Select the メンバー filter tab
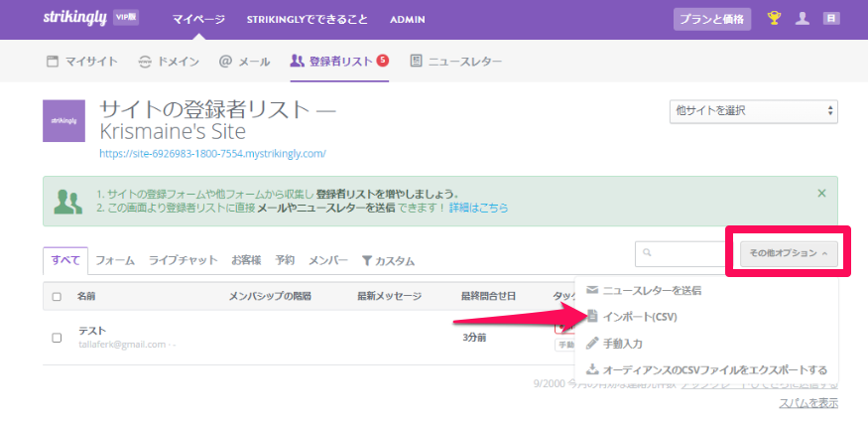 (x=328, y=260)
